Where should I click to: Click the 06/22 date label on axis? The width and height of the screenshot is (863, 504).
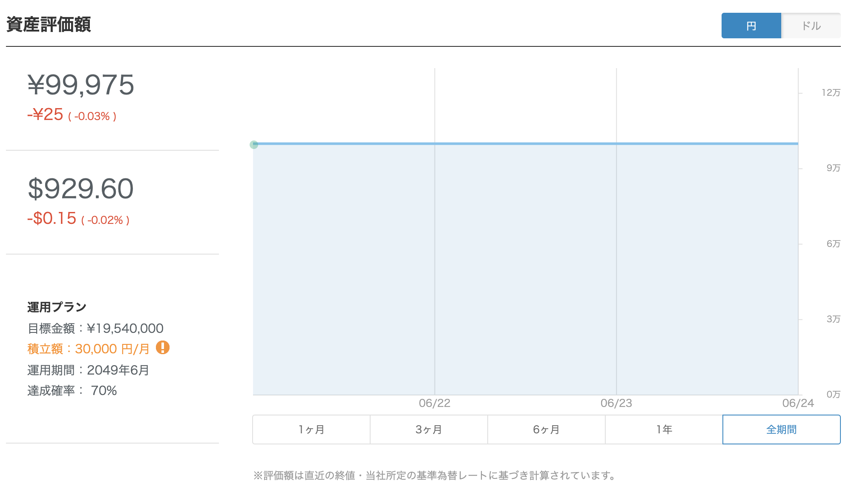coord(434,403)
